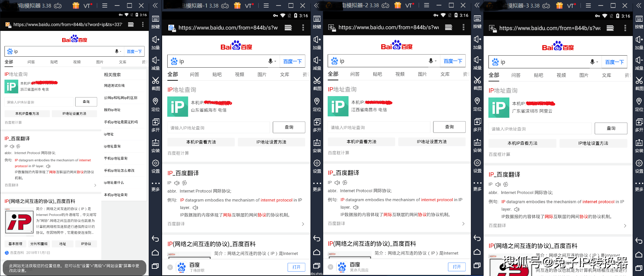Open location (定位) in first emulator sidebar
The image size is (644, 276).
[156, 105]
